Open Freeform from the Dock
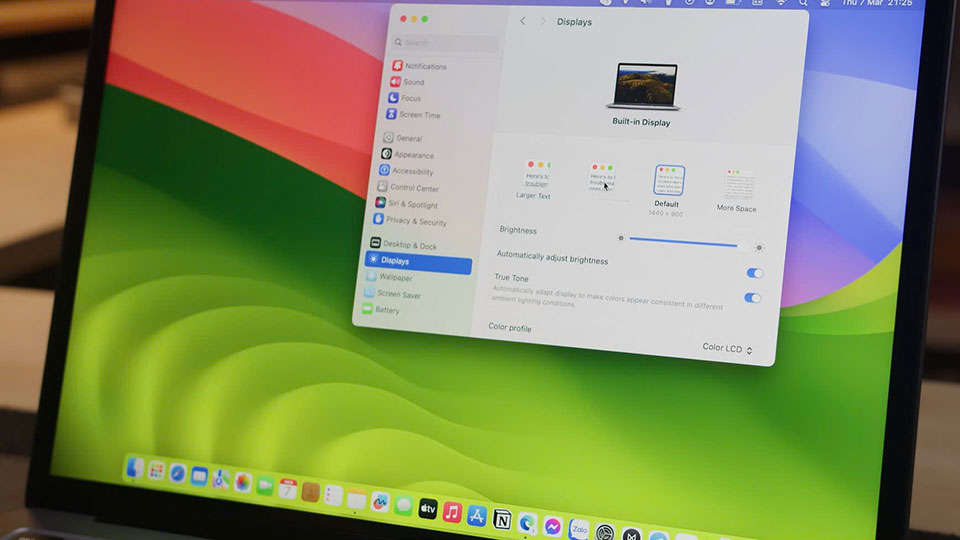 click(x=380, y=502)
